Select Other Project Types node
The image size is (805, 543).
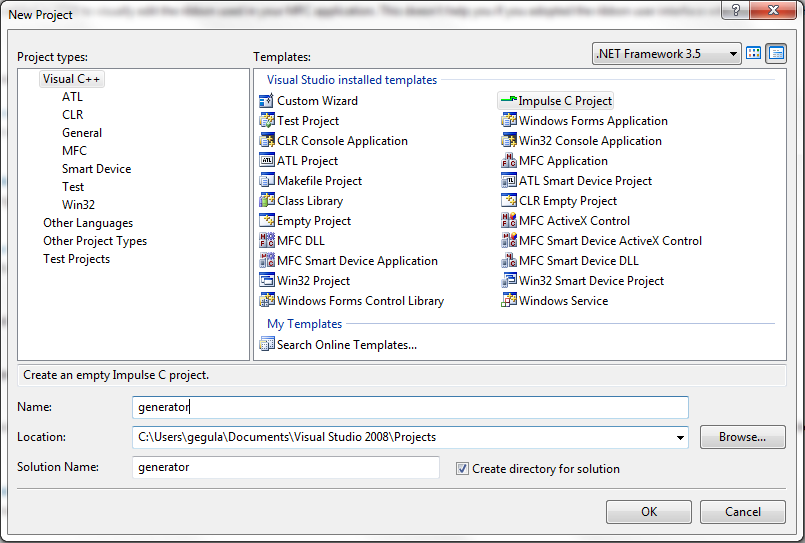click(95, 241)
